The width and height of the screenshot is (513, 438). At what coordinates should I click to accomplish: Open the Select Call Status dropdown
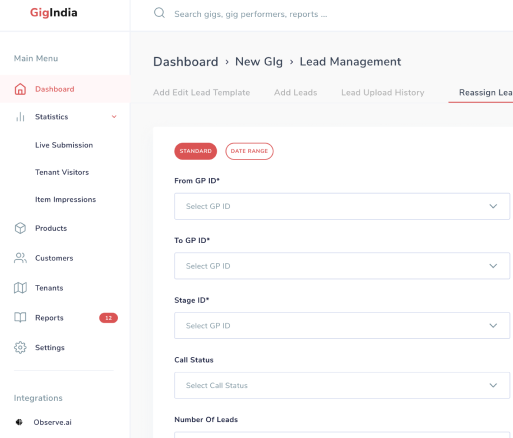click(x=342, y=385)
